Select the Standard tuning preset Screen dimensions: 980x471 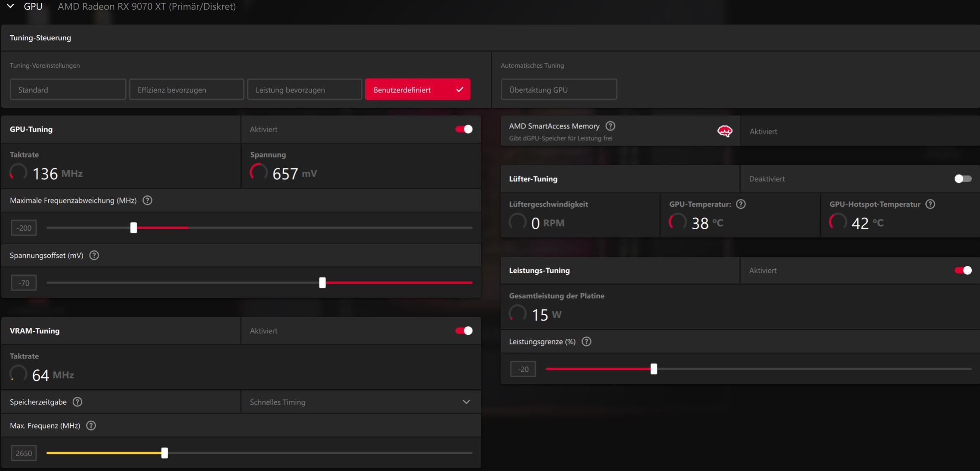pos(68,90)
